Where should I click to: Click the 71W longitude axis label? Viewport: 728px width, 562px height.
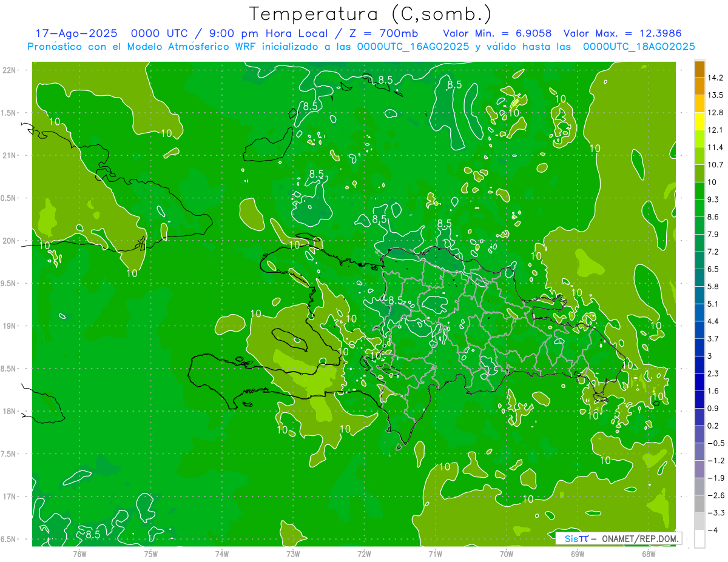click(x=436, y=554)
